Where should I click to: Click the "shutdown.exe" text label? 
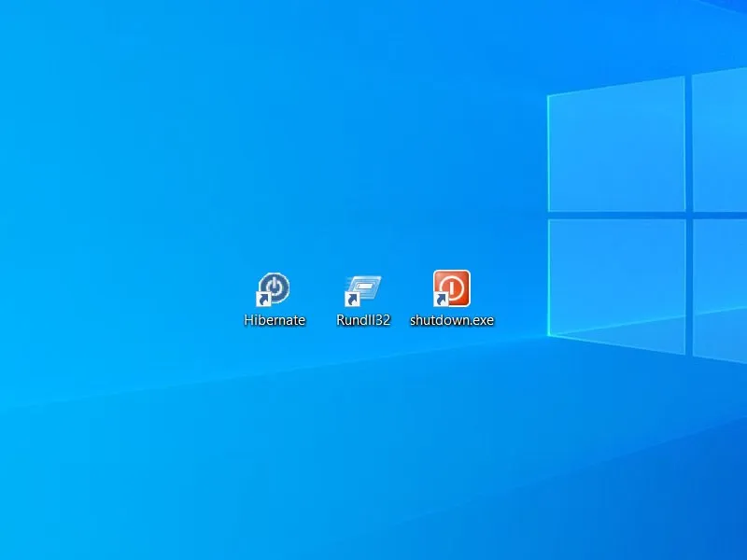[452, 320]
